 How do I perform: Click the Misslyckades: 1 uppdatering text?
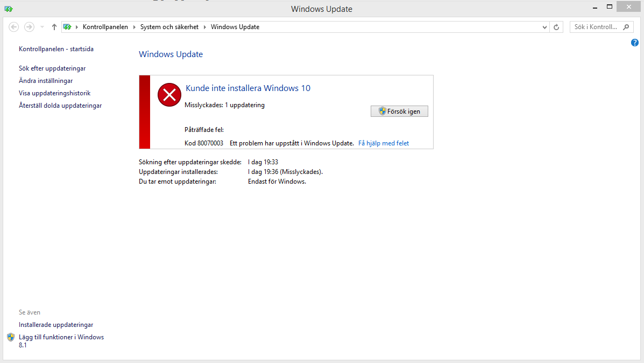pyautogui.click(x=225, y=105)
